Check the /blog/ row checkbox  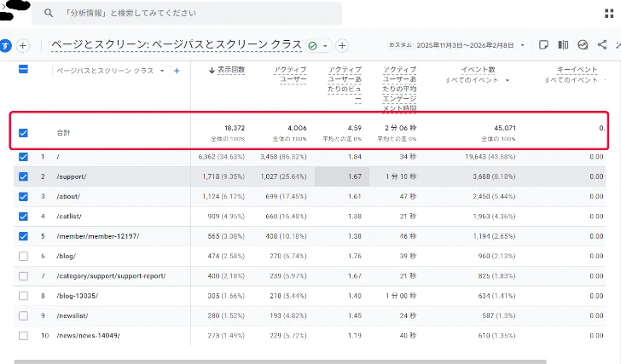coord(23,256)
